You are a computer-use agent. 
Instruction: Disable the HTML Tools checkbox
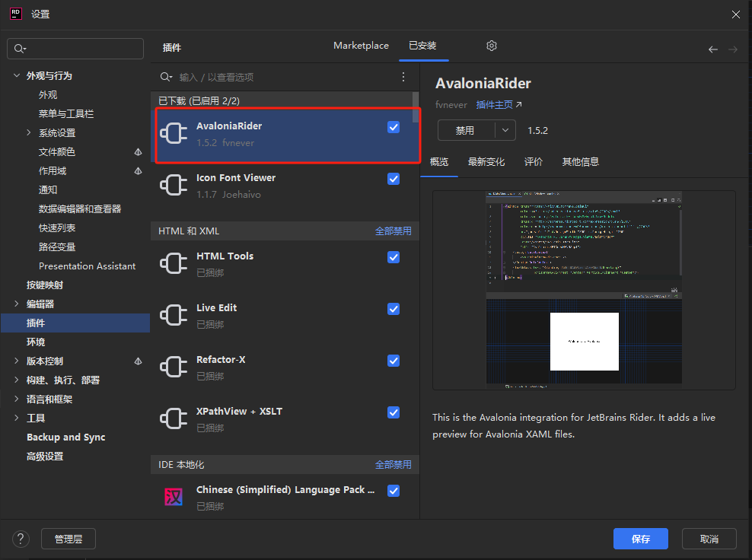[x=394, y=257]
